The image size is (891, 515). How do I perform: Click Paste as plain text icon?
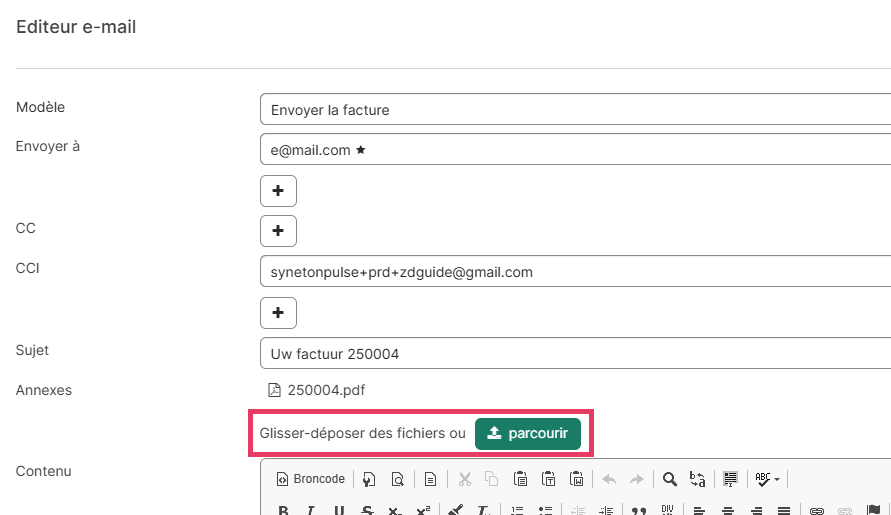click(x=548, y=479)
